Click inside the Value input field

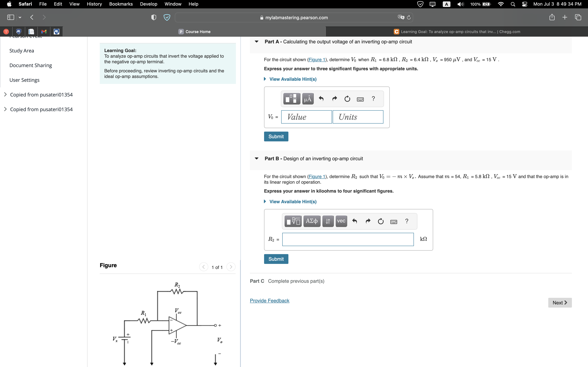pos(306,117)
